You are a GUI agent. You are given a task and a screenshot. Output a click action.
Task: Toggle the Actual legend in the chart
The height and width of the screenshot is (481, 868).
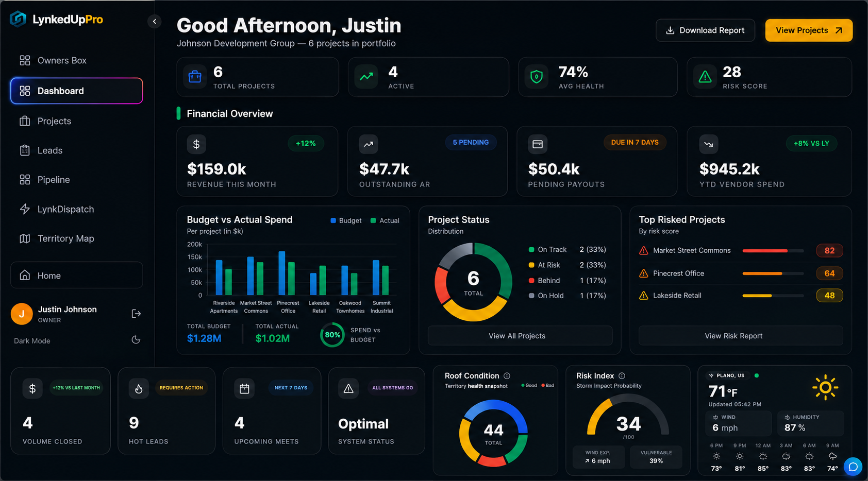click(x=385, y=220)
